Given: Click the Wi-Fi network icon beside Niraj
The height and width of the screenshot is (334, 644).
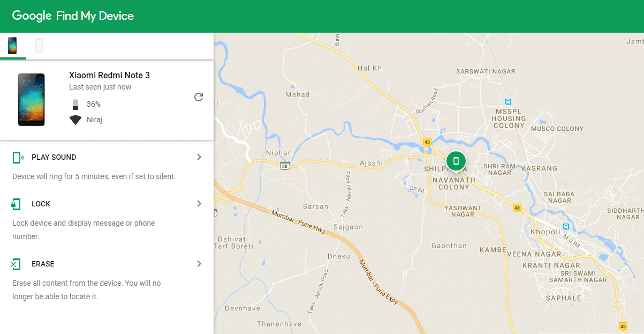Looking at the screenshot, I should (x=75, y=120).
